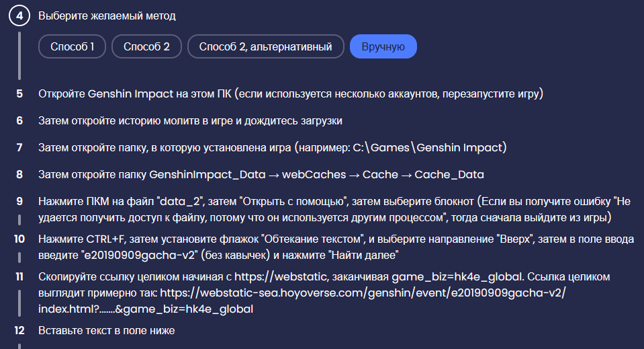Click the game install folder instruction text

tap(272, 147)
